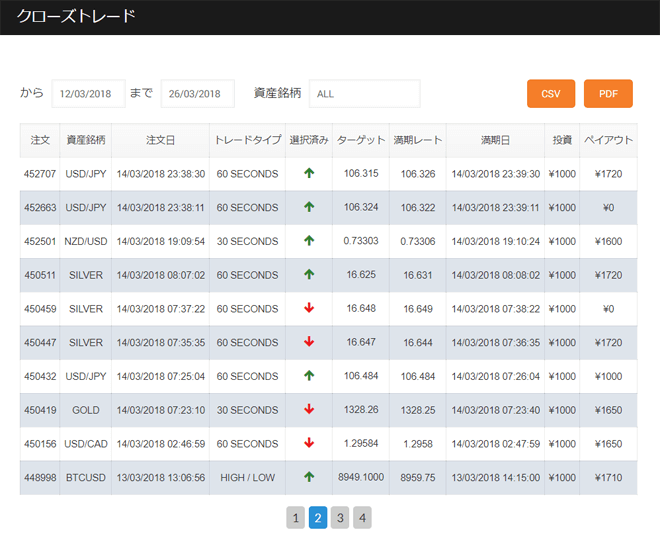The height and width of the screenshot is (549, 660).
Task: Click the expiry date 14/03/2018 08:08:02
Action: tap(495, 275)
